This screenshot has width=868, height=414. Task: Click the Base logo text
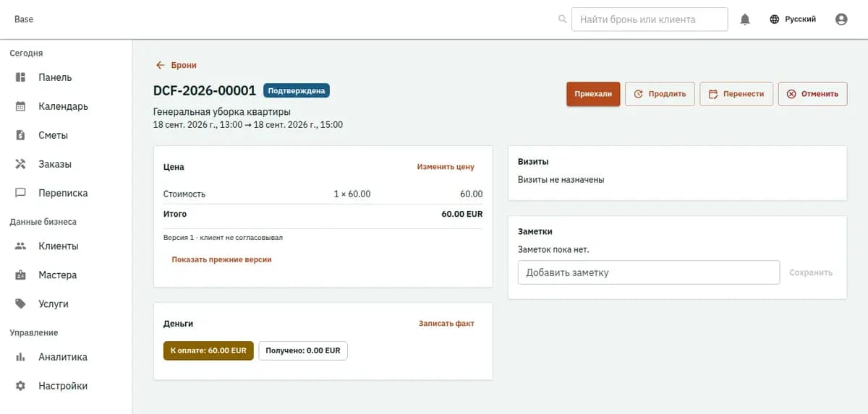(x=24, y=19)
